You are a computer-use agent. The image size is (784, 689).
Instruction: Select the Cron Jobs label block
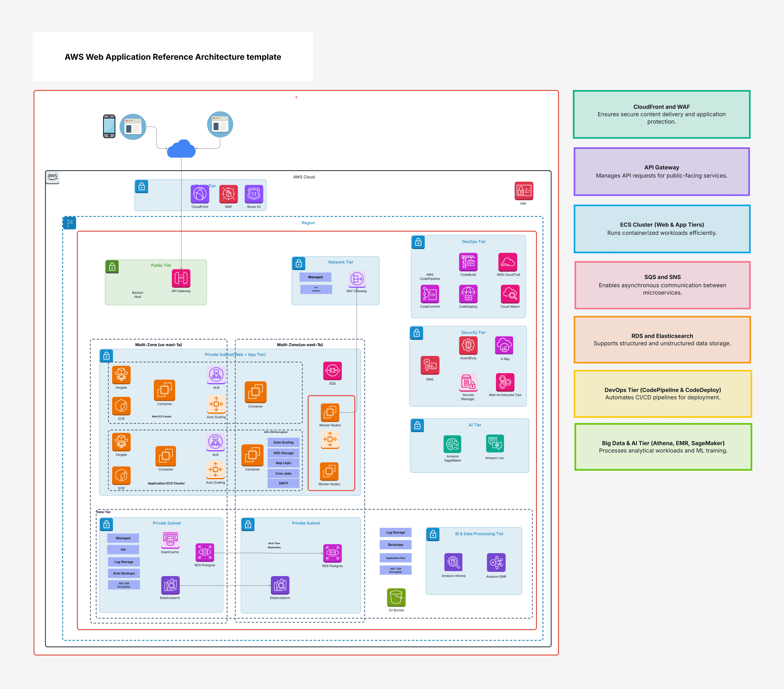283,473
